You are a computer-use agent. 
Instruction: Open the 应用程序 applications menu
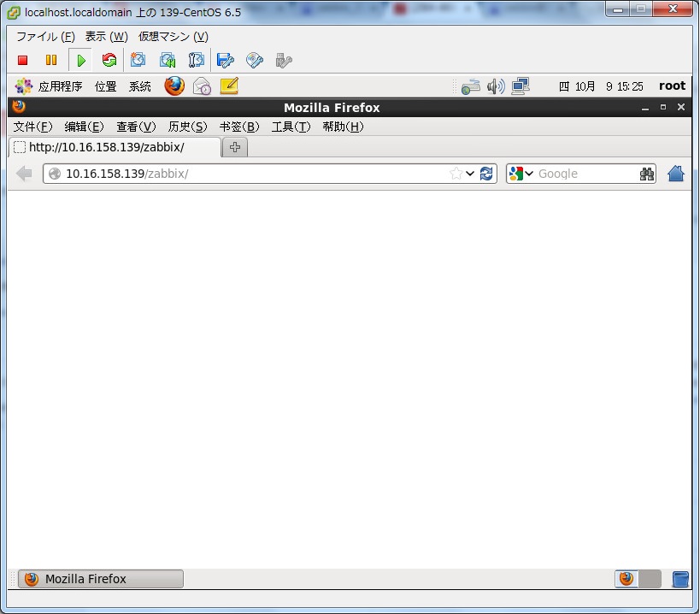61,86
